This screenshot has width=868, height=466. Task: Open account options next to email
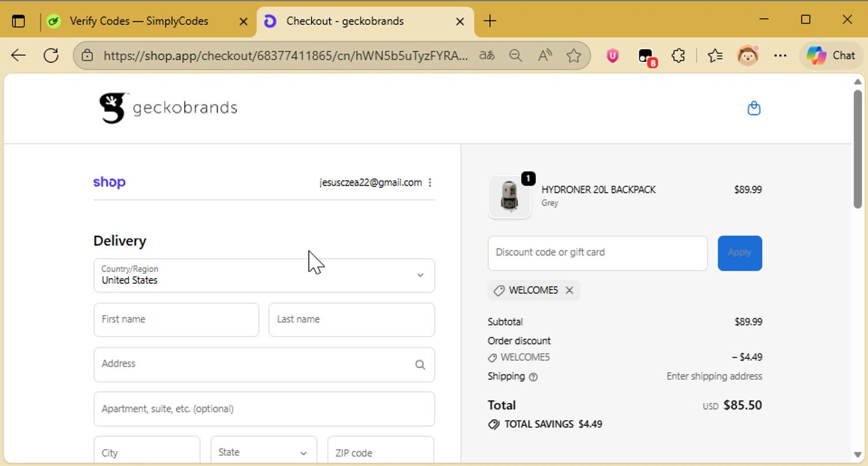pos(430,183)
